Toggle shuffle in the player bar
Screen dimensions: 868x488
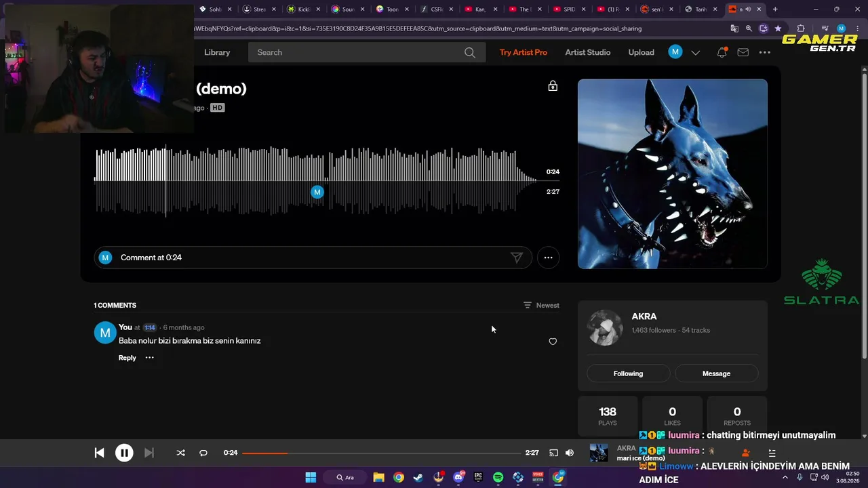pos(180,453)
